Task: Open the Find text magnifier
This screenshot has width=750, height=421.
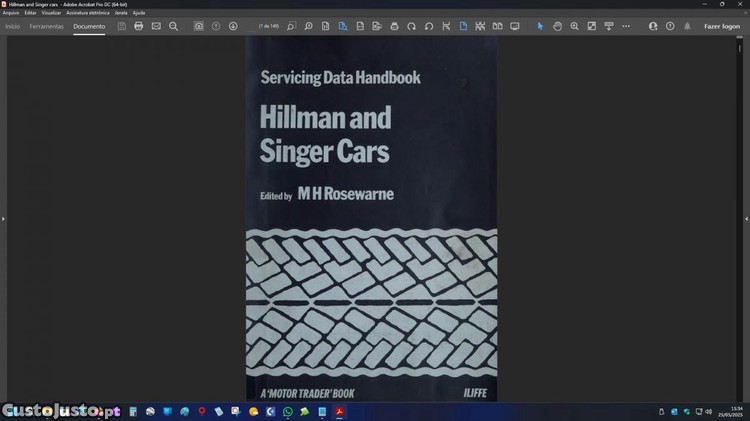Action: click(x=173, y=26)
